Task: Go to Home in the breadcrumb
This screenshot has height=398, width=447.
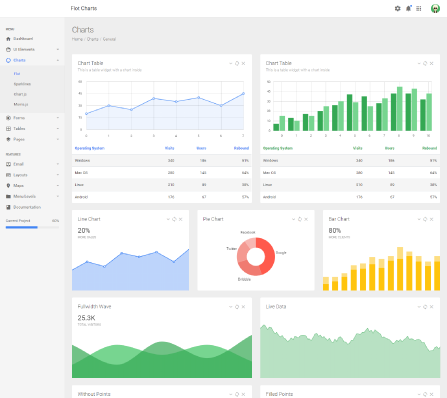Action: (x=77, y=39)
